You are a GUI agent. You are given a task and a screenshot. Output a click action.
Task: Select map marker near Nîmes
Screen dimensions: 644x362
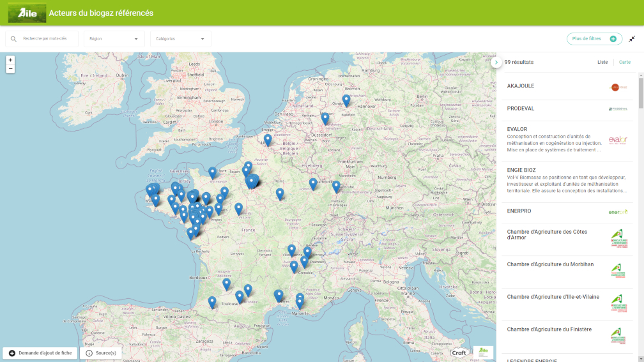tap(279, 296)
